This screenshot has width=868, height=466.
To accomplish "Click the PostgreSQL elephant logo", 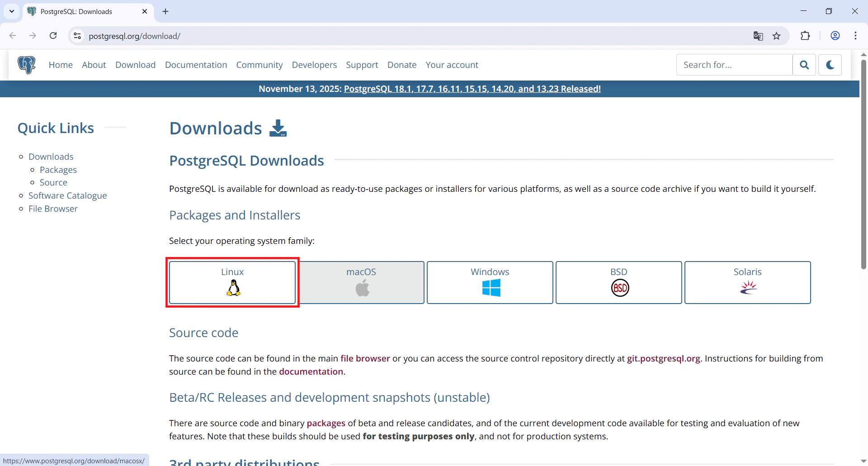I will point(27,65).
